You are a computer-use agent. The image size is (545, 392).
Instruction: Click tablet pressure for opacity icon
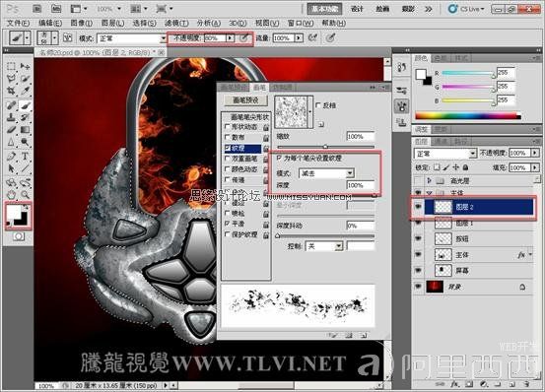pyautogui.click(x=244, y=37)
